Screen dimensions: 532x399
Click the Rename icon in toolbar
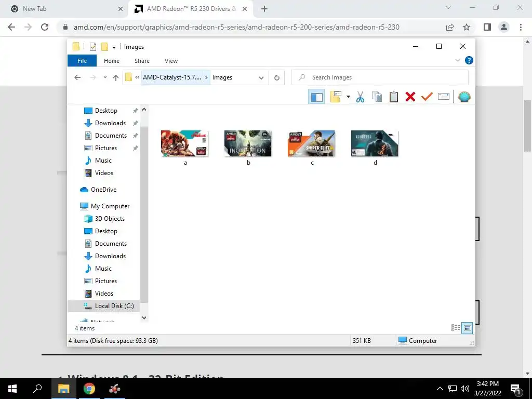(x=444, y=97)
